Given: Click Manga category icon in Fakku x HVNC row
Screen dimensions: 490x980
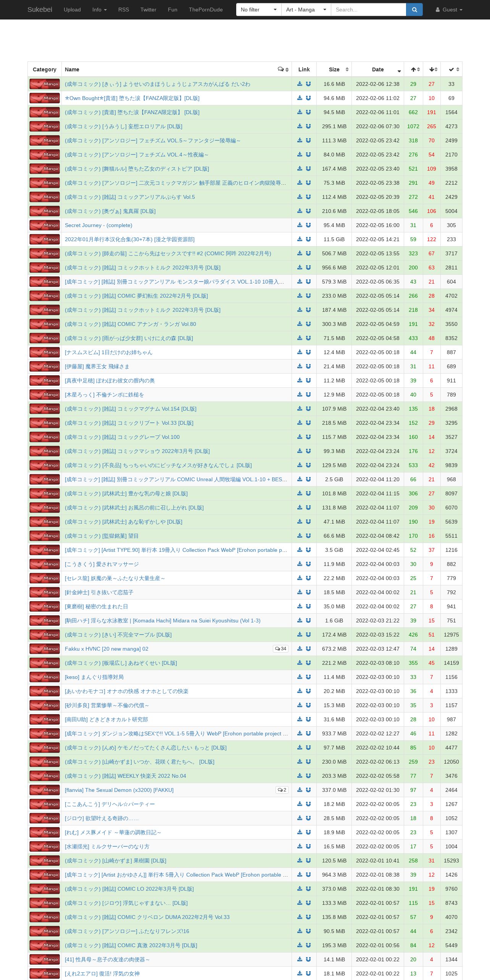Looking at the screenshot, I should tap(45, 649).
